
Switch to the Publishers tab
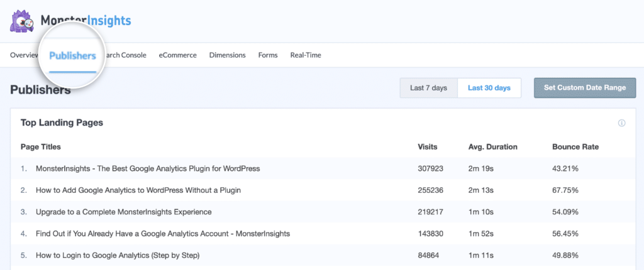[73, 56]
